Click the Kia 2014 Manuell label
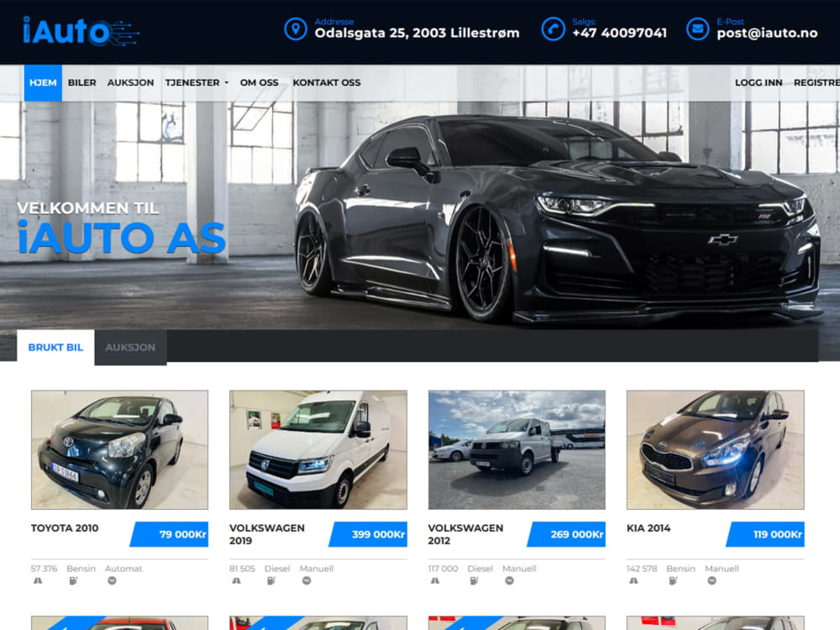This screenshot has height=630, width=840. [x=722, y=569]
